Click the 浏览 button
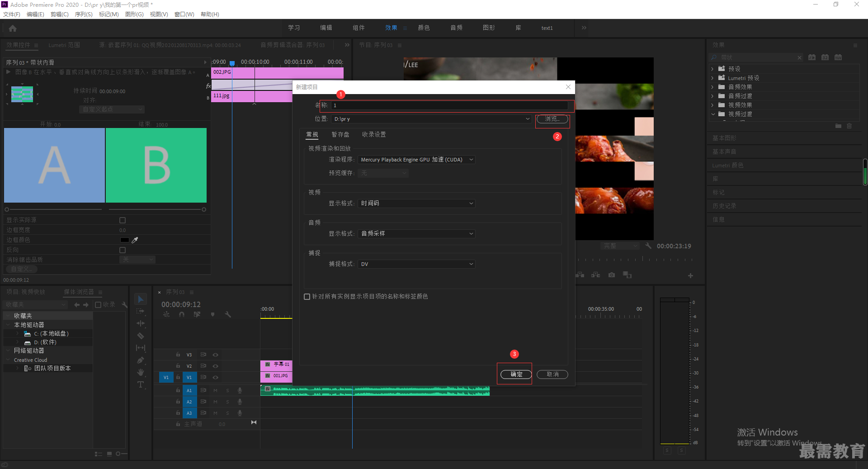Screen dimensions: 868x469 tap(552, 119)
